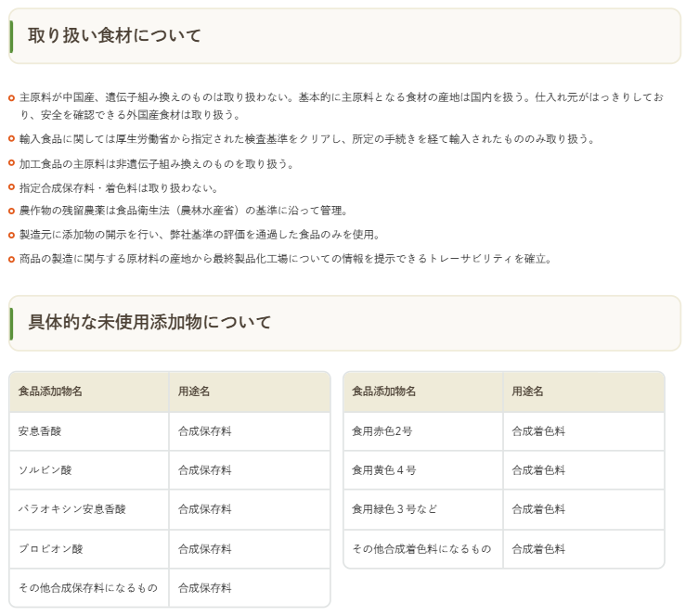This screenshot has width=686, height=616.
Task: Click the bullet icon beside 製造元に添加物の開示 line
Action: [11, 235]
